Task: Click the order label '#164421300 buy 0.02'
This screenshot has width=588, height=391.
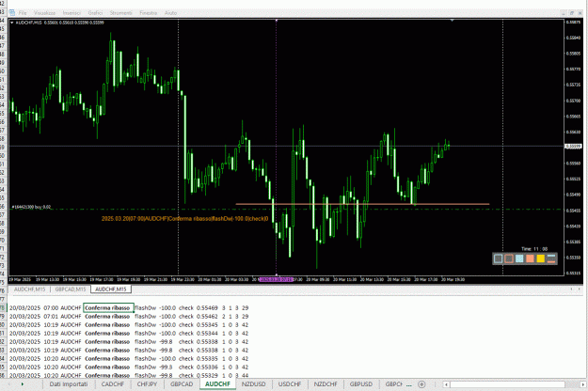Action: (x=31, y=207)
